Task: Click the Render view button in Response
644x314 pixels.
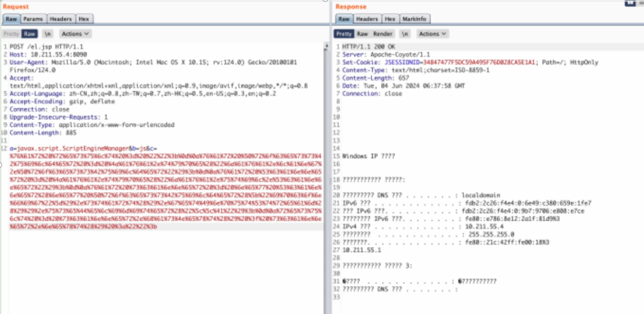Action: (x=383, y=34)
